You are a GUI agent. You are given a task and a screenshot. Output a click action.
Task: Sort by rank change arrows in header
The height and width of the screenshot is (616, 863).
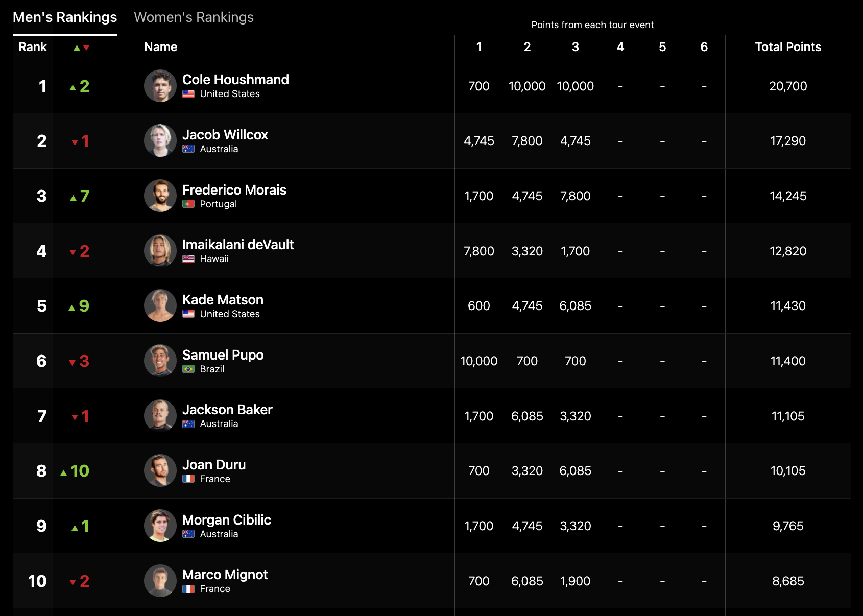[81, 48]
